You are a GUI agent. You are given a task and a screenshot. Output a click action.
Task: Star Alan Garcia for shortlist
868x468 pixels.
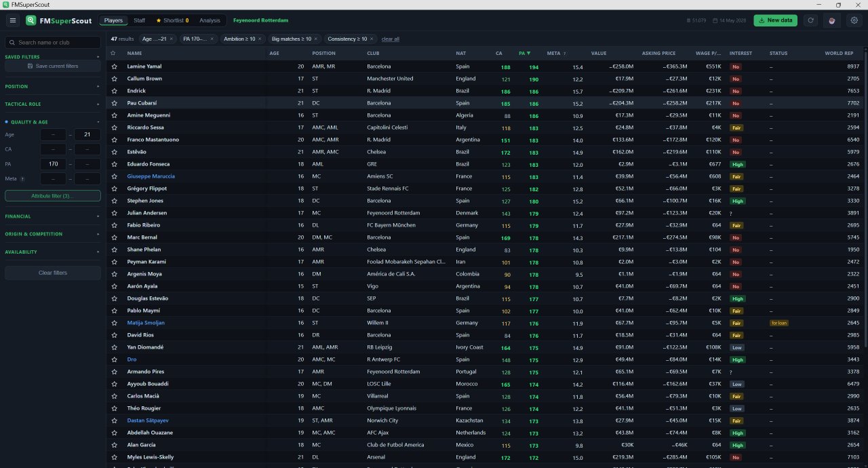(x=114, y=445)
